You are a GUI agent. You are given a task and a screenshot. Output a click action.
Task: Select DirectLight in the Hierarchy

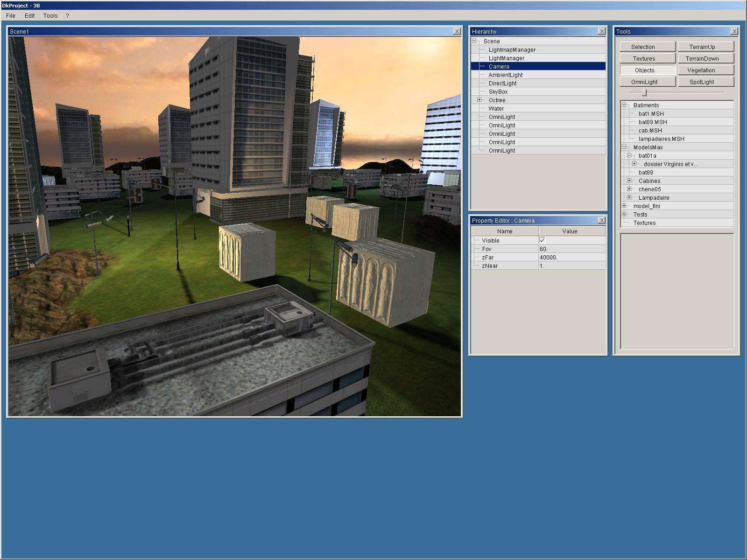tap(502, 83)
